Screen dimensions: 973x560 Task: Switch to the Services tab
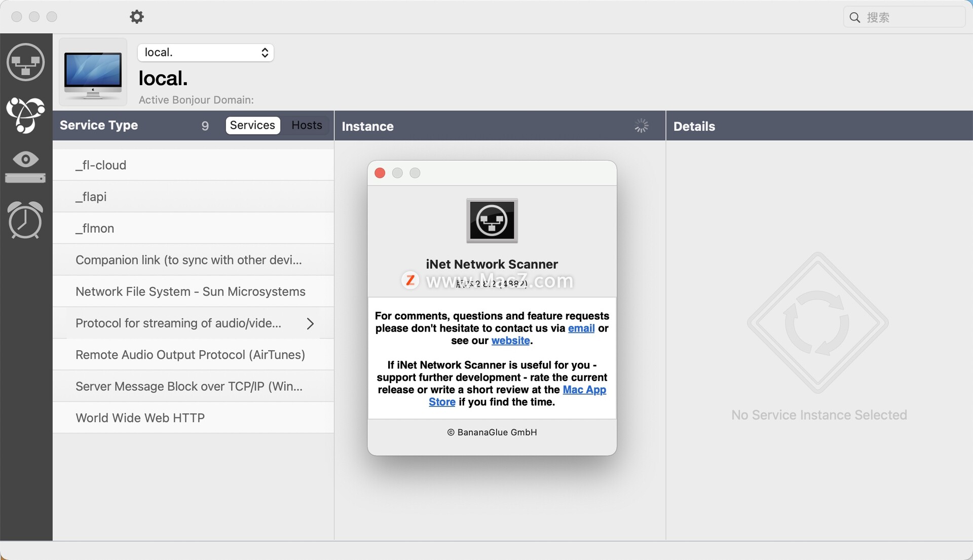tap(252, 126)
